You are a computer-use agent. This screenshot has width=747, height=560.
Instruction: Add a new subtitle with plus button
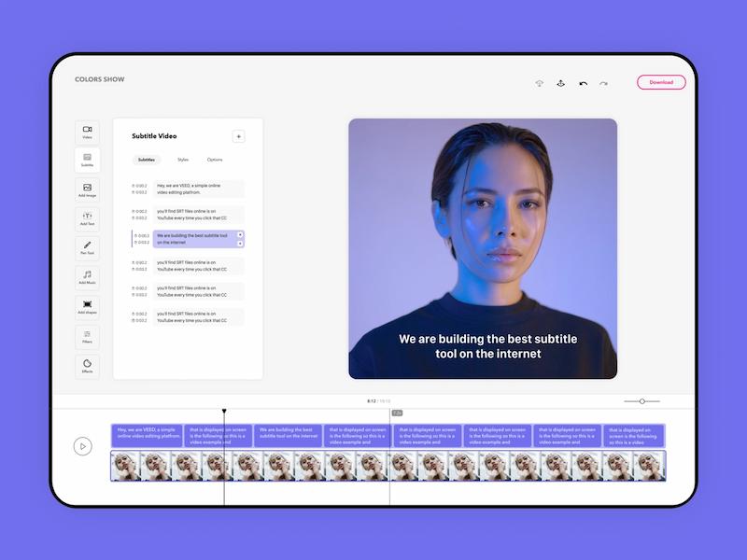tap(238, 136)
